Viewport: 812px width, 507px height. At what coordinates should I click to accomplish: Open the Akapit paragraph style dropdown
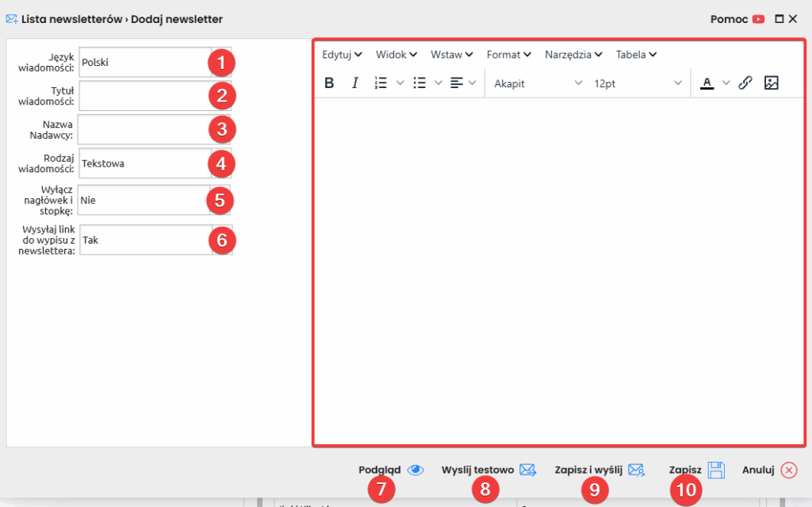[538, 83]
